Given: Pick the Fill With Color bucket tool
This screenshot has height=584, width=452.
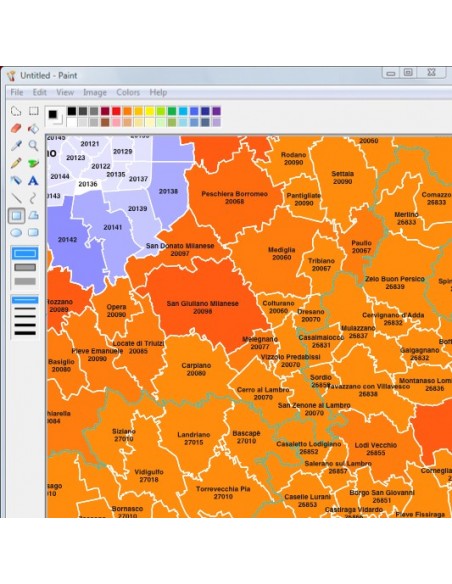Looking at the screenshot, I should pos(34,128).
